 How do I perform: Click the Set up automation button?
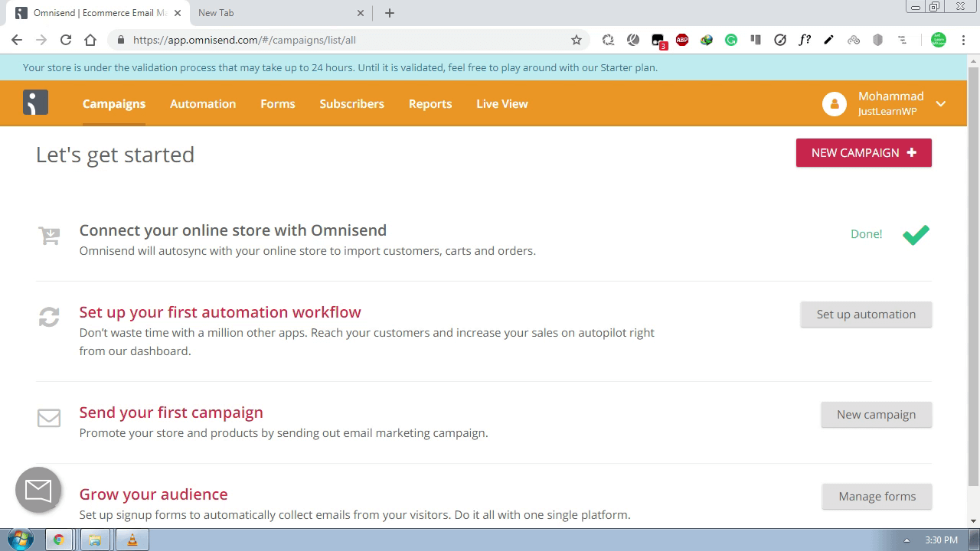(x=866, y=314)
